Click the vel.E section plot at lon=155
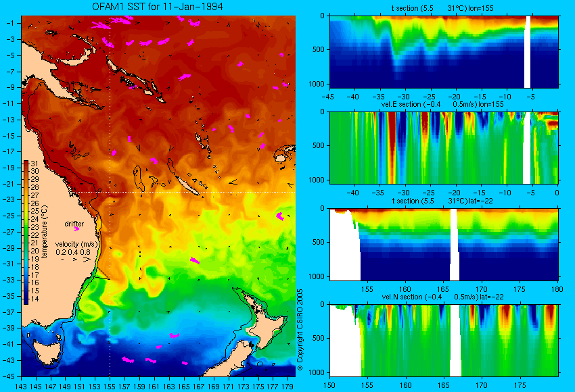The height and width of the screenshot is (392, 575). click(444, 147)
